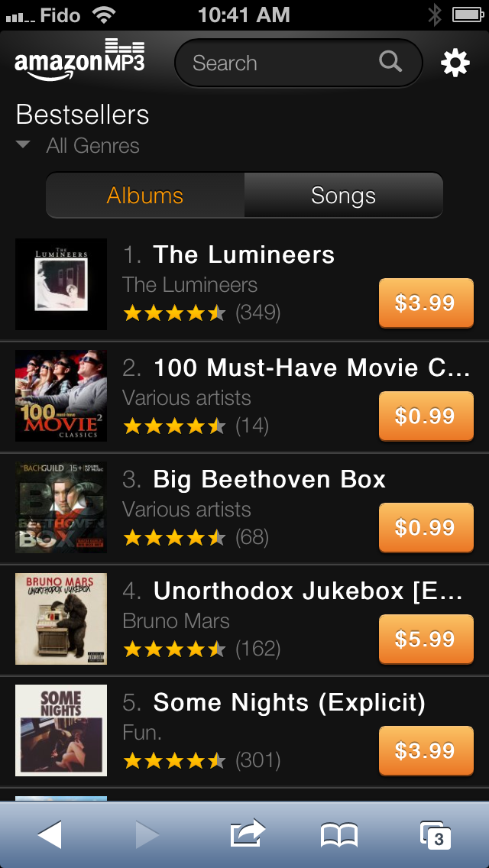Tap the Bruno Mars album cover thumbnail
Viewport: 489px width, 868px height.
61,619
